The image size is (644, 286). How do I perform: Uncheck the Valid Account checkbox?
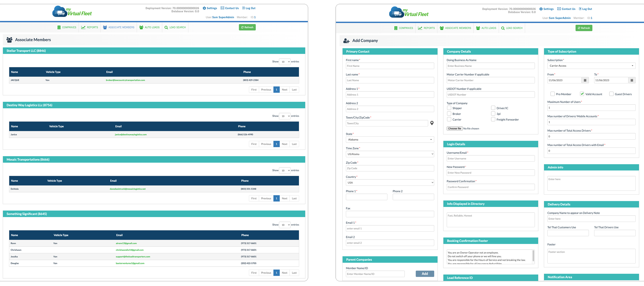(x=582, y=94)
